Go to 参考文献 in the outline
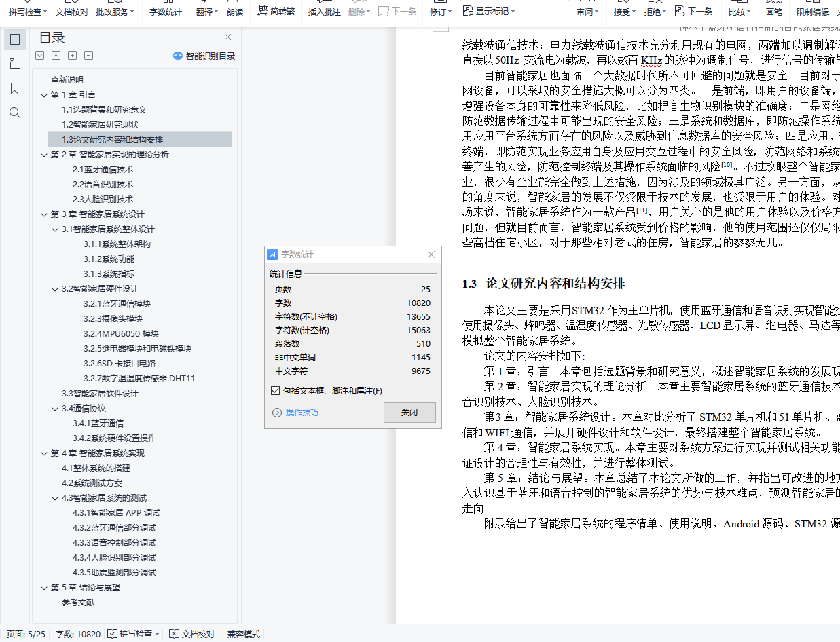 tap(78, 603)
